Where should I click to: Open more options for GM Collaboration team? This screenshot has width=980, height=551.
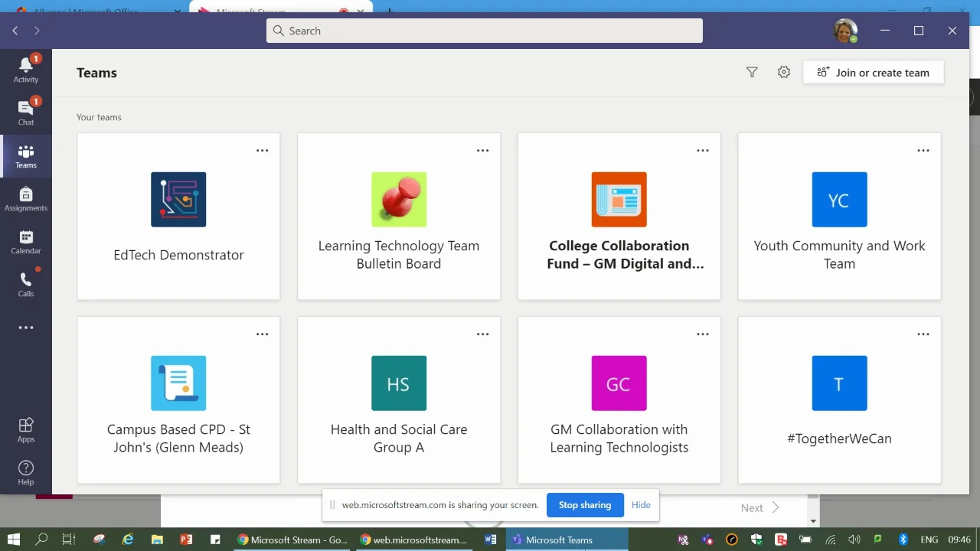(x=703, y=334)
